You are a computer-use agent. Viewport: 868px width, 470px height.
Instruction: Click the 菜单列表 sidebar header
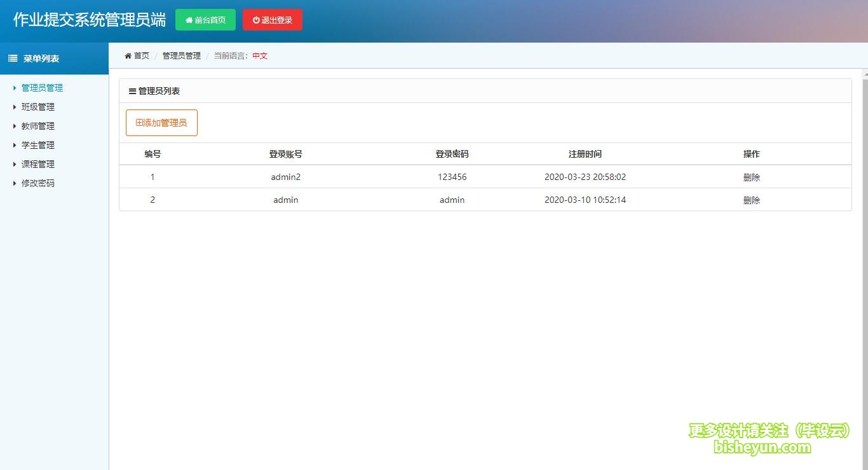coord(41,59)
